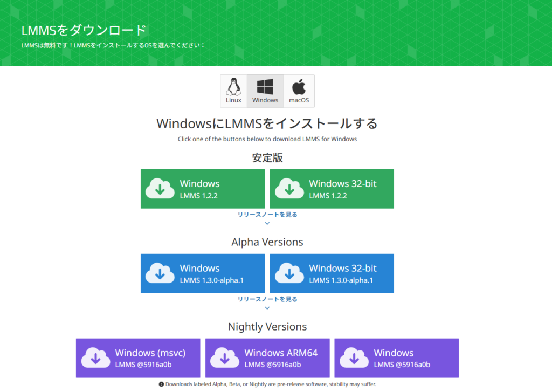The height and width of the screenshot is (392, 552).
Task: Expand release notes under Alpha Versions
Action: tap(267, 299)
